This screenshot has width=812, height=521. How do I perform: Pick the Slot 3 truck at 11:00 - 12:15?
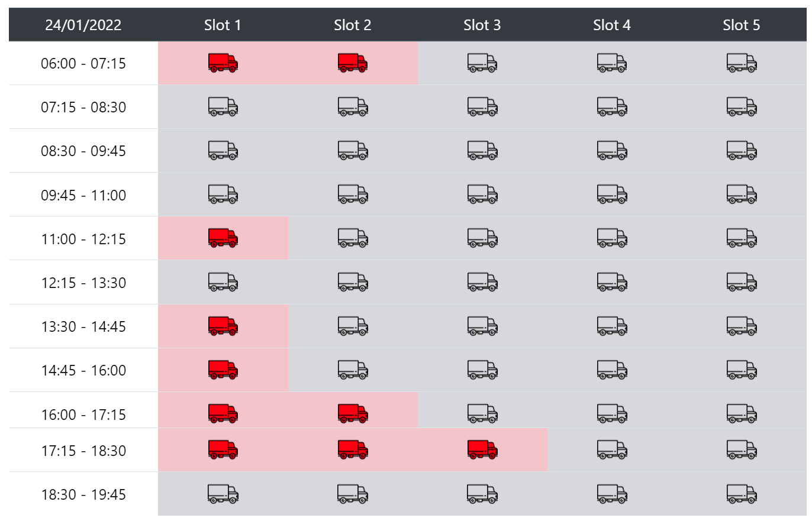(x=482, y=238)
